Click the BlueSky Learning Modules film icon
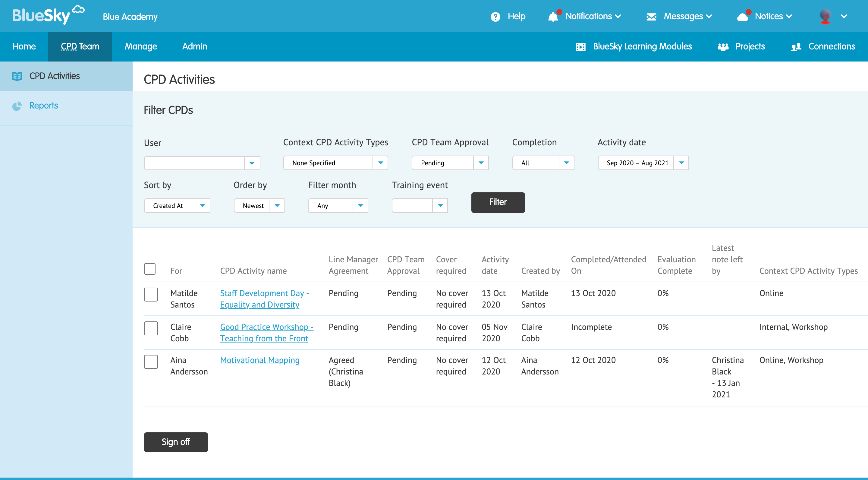Viewport: 868px width, 480px height. tap(580, 47)
